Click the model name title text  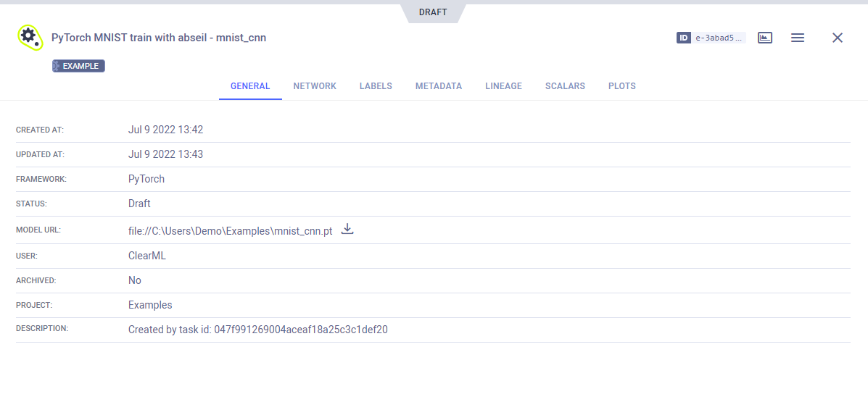(159, 38)
